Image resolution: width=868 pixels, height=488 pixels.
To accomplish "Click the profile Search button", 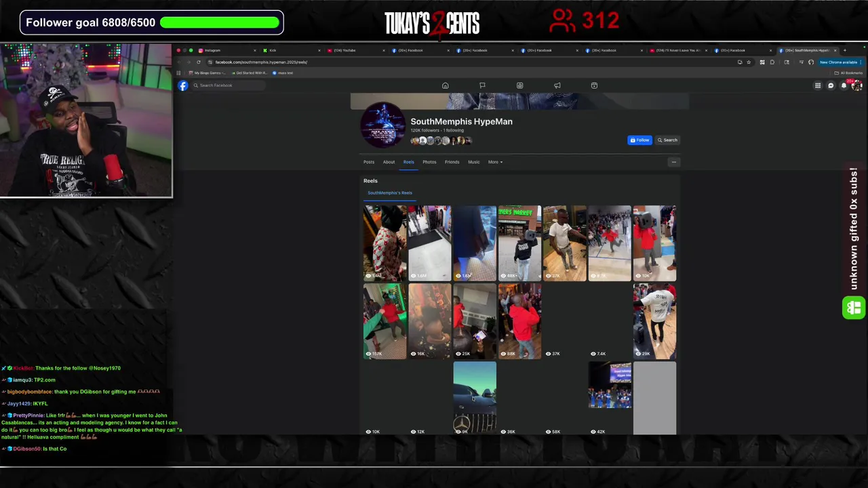I will pyautogui.click(x=667, y=140).
